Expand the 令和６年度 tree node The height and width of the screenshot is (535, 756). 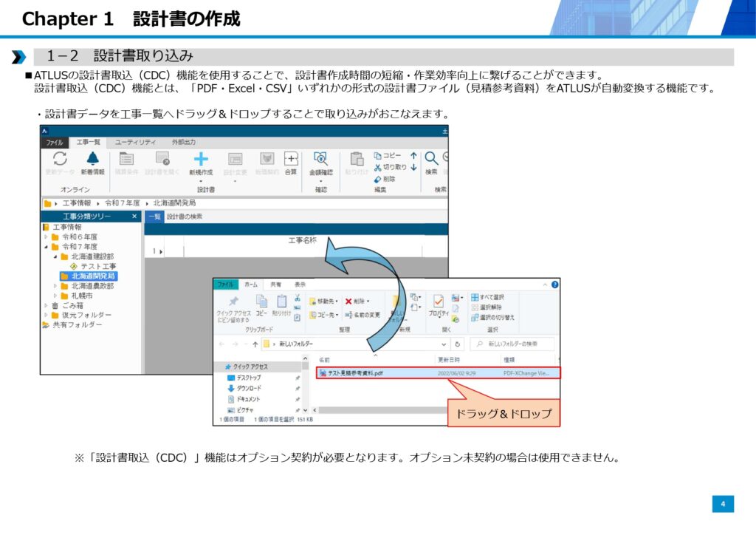pos(46,237)
